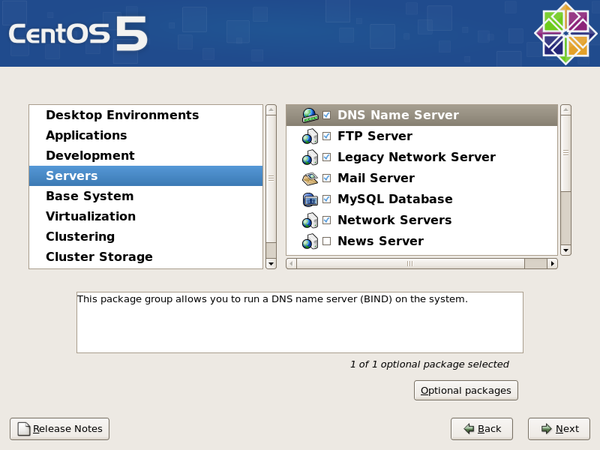Proceed with the Next button

pos(559,429)
